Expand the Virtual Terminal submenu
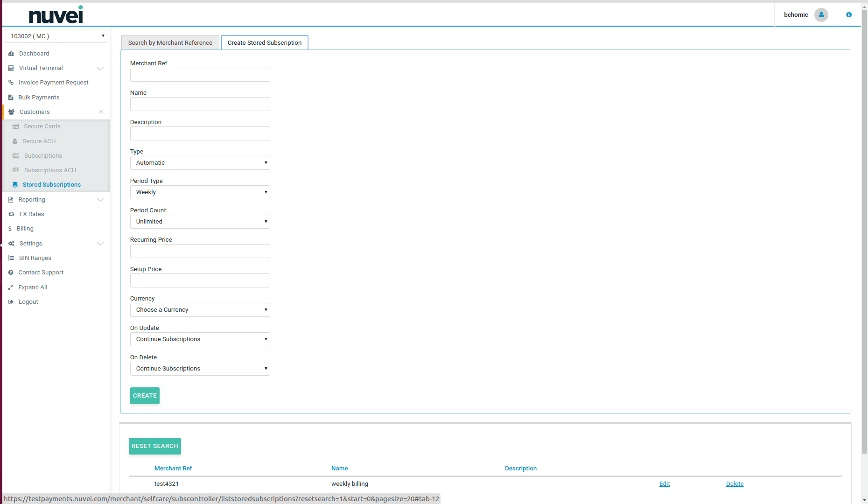 point(100,68)
